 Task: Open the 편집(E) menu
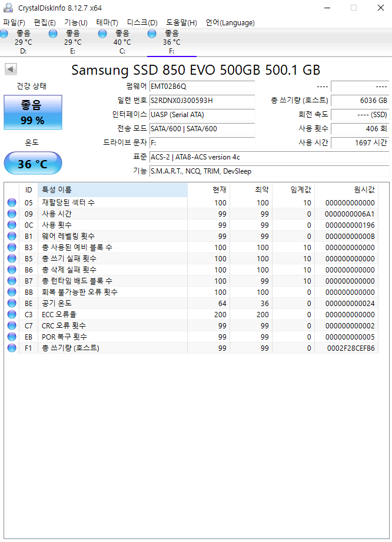45,23
